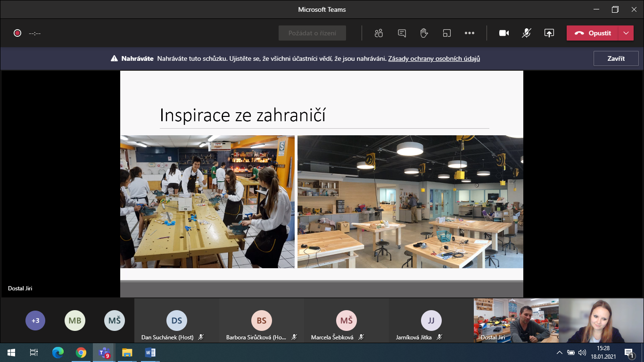644x362 pixels.
Task: Click Opustit to leave the meeting
Action: coord(593,33)
